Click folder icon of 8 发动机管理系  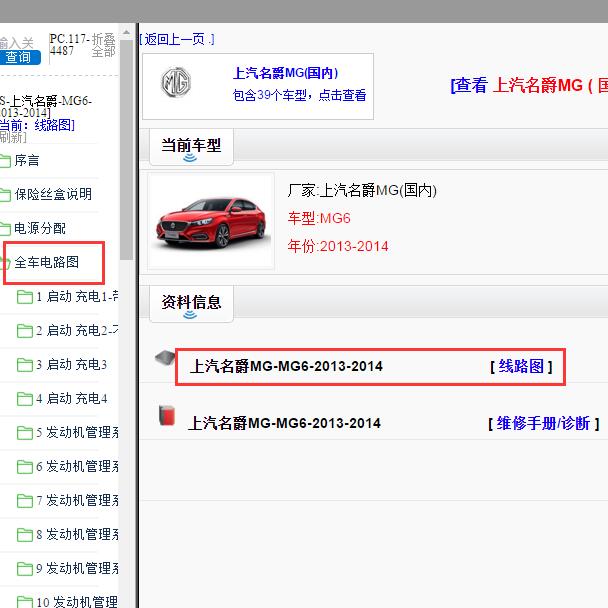25,535
